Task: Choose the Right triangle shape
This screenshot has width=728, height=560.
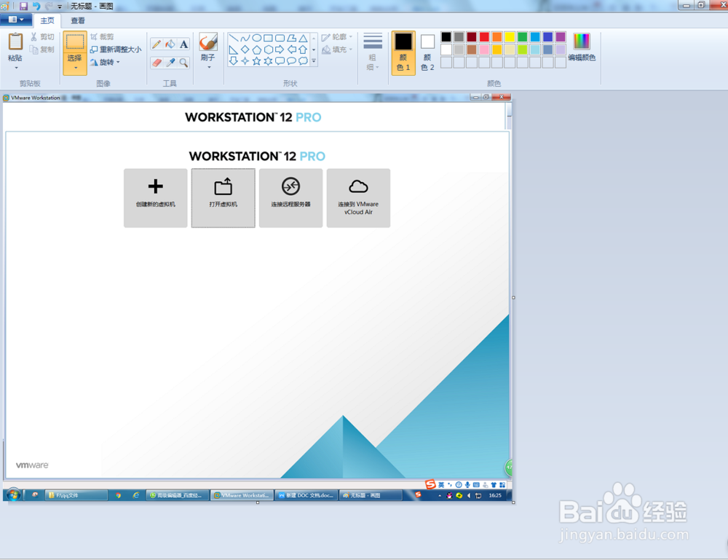Action: [x=234, y=50]
